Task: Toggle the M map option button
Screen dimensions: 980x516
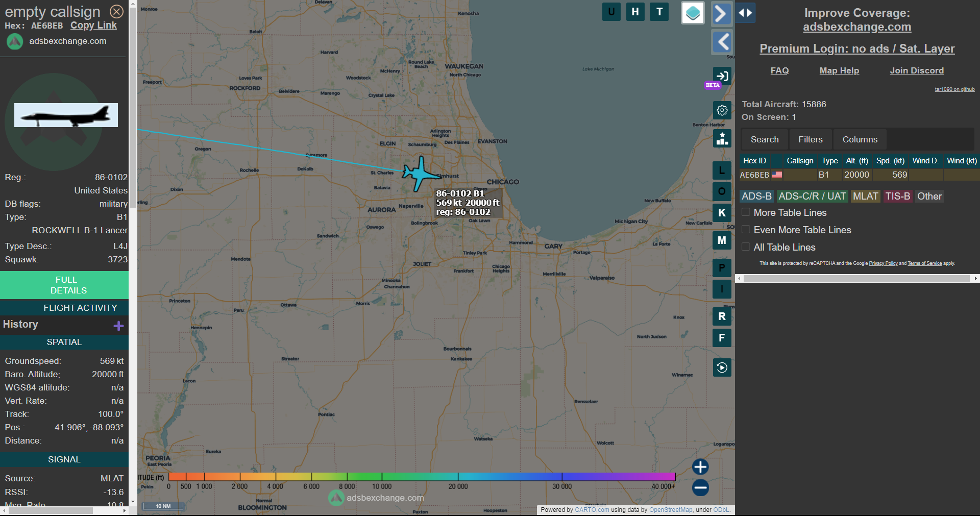Action: pos(722,240)
